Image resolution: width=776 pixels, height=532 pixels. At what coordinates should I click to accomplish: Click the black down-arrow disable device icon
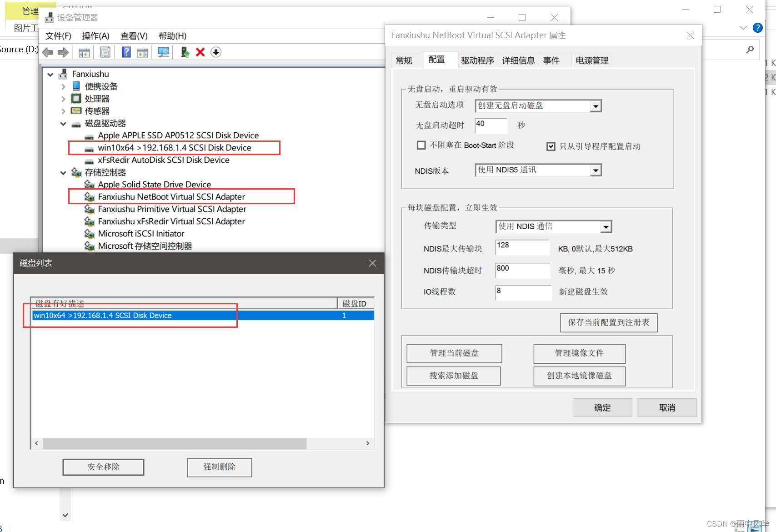point(216,52)
